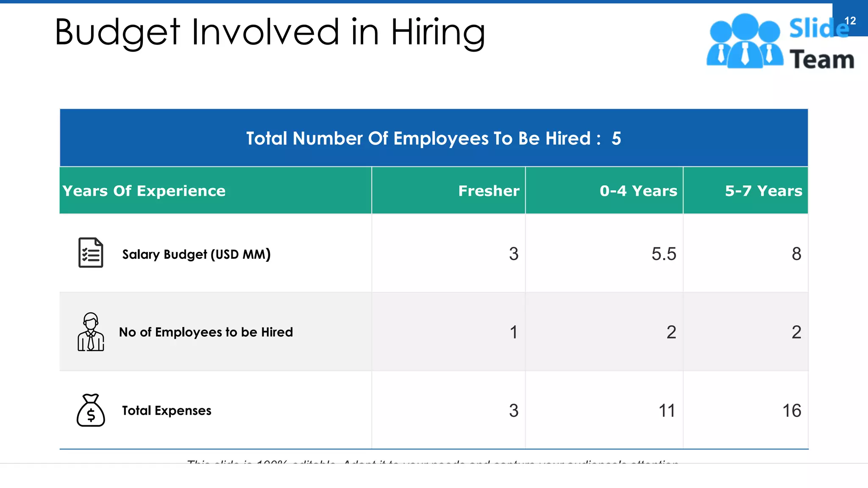Select the Total Expenses value 11
This screenshot has width=868, height=488.
(x=667, y=410)
